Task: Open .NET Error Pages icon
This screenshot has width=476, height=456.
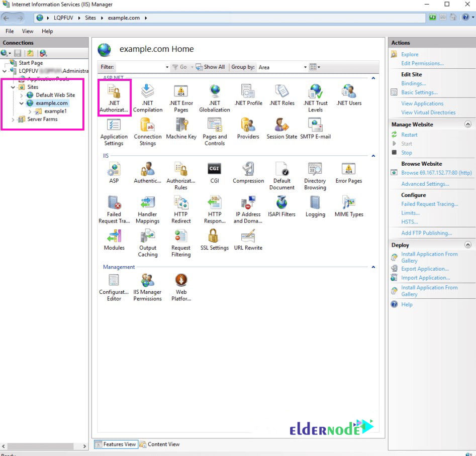Action: pyautogui.click(x=181, y=98)
